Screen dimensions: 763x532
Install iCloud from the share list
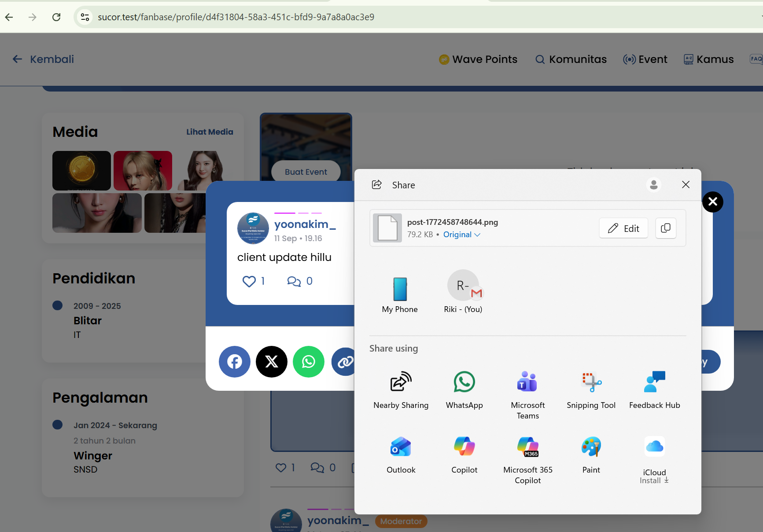(654, 460)
